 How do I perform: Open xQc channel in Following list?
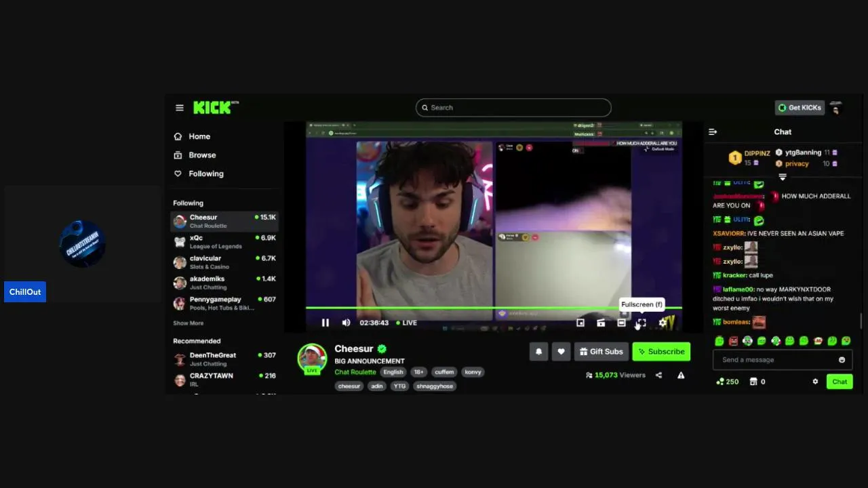pyautogui.click(x=224, y=242)
